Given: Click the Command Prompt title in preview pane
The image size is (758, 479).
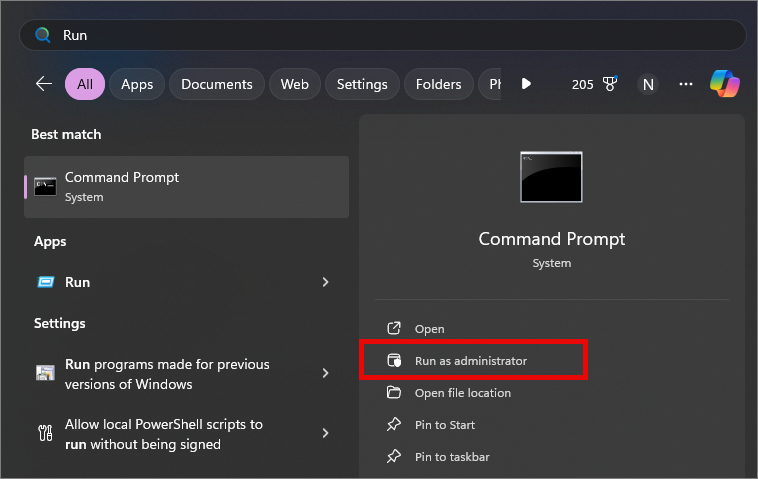Looking at the screenshot, I should click(552, 239).
